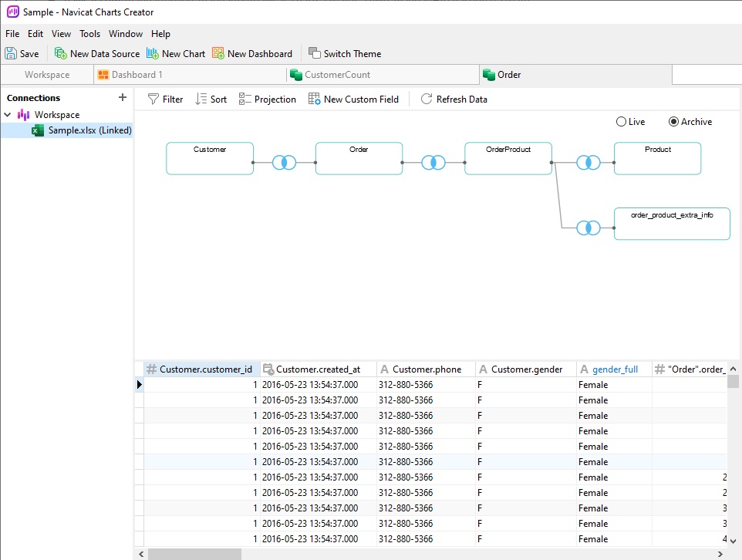Screen dimensions: 742x560
Task: Click the horizontal scrollbar right arrow
Action: (x=720, y=554)
